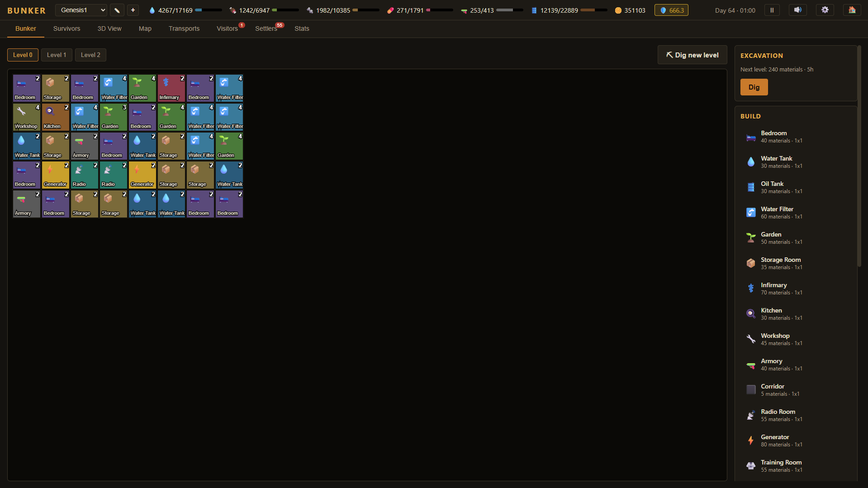Switch to Level 2
The width and height of the screenshot is (868, 488).
tap(90, 55)
